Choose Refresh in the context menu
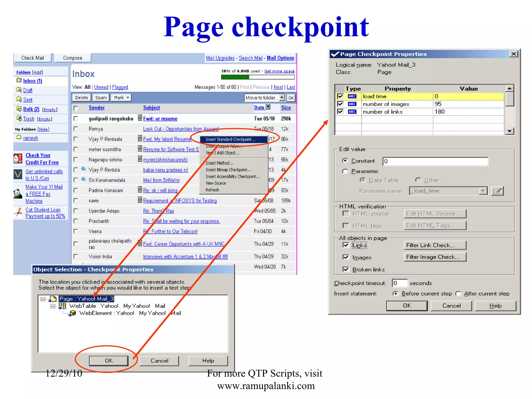 212,190
